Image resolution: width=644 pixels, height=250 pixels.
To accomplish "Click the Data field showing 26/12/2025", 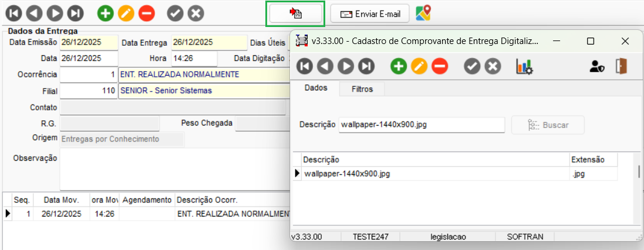I will click(x=89, y=58).
